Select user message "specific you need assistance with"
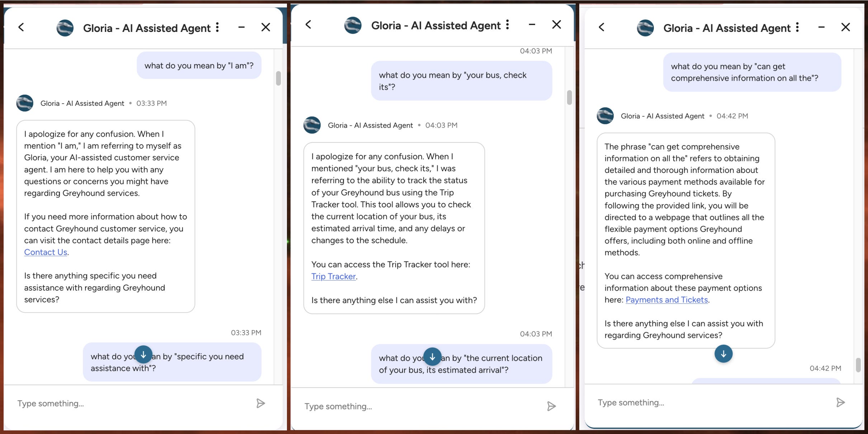Screen dimensions: 868x434 point(172,362)
